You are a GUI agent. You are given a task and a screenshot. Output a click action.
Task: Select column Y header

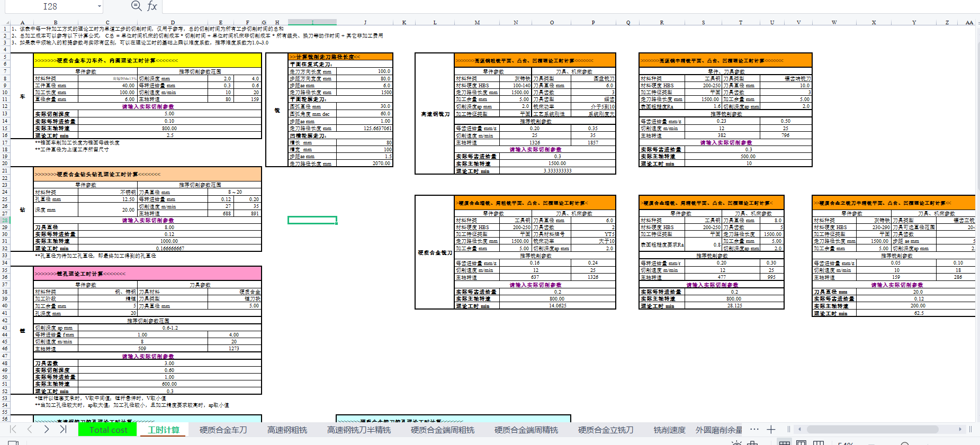tap(914, 22)
